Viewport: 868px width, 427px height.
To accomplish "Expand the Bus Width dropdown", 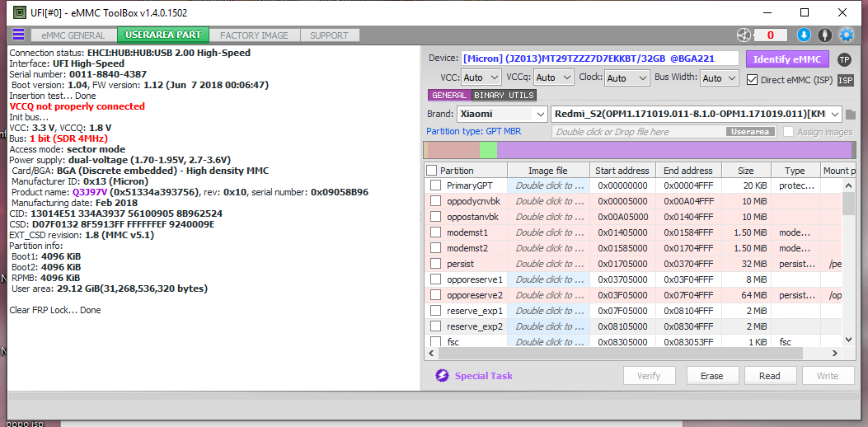I will click(x=720, y=78).
